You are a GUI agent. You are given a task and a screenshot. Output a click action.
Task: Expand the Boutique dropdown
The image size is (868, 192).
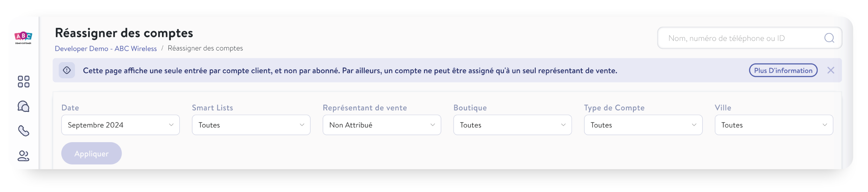[x=513, y=125]
